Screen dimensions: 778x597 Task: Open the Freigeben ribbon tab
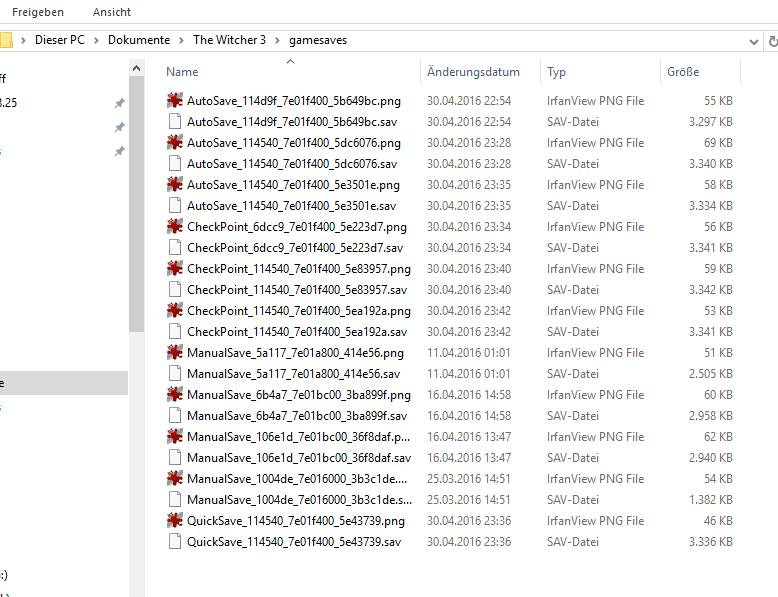click(38, 12)
